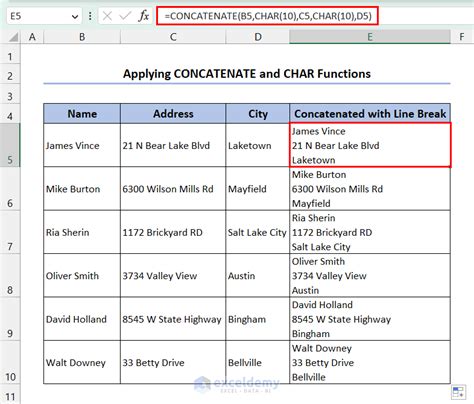This screenshot has width=474, height=404.
Task: Select the '3734 Valley View' Address cell
Action: 173,275
